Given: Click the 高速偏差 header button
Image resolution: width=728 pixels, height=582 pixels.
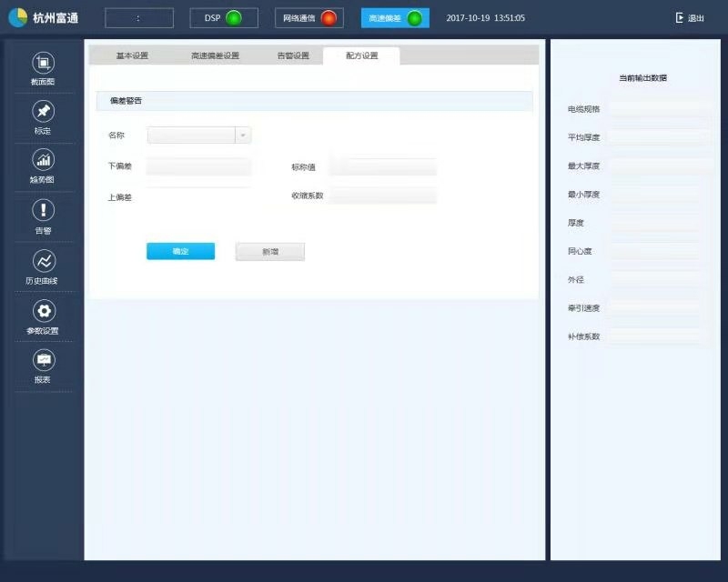Looking at the screenshot, I should click(395, 18).
